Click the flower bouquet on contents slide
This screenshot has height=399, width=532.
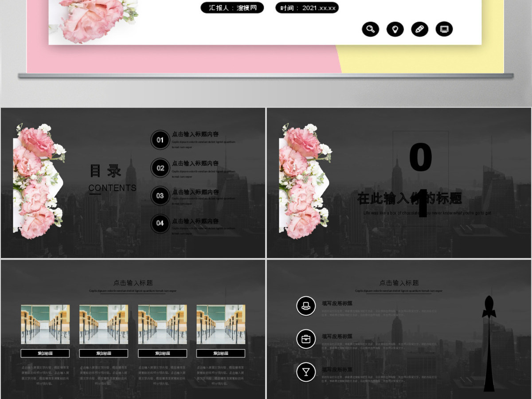(x=39, y=181)
